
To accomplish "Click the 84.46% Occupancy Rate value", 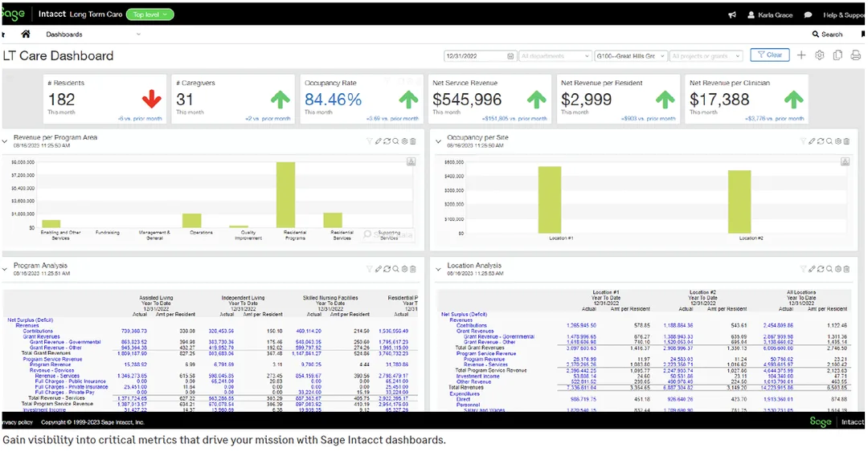I will [334, 100].
